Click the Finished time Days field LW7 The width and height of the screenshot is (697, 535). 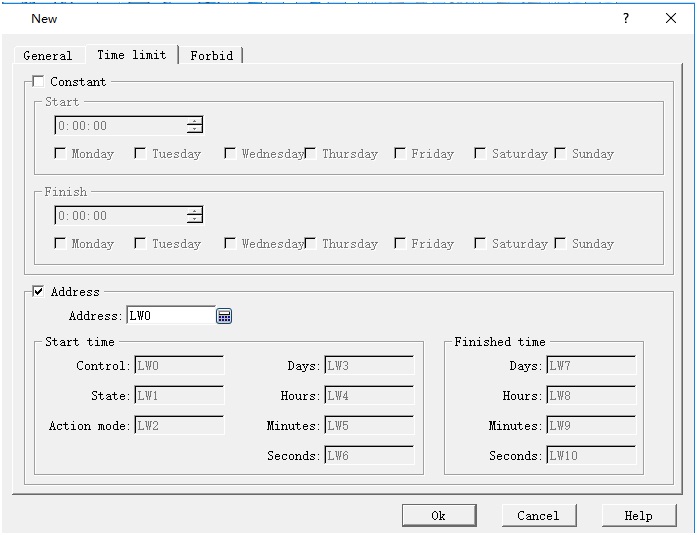click(590, 366)
